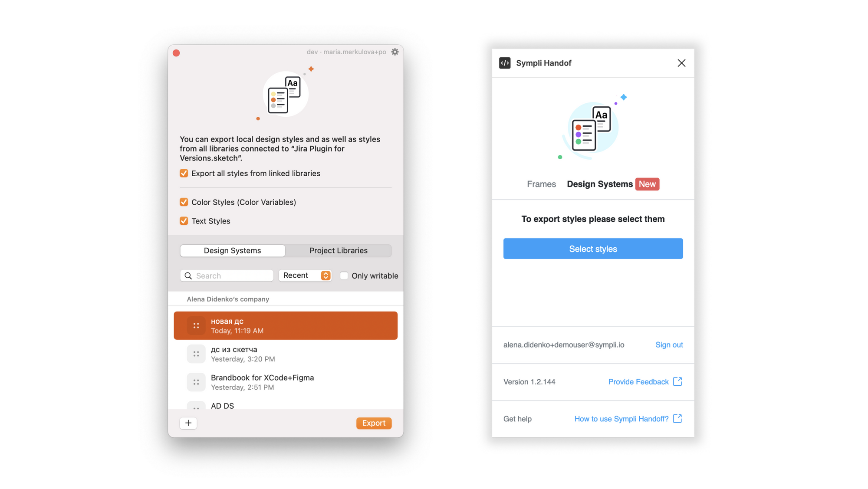Viewport: 868px width, 489px height.
Task: Click Sign out link
Action: (x=669, y=344)
